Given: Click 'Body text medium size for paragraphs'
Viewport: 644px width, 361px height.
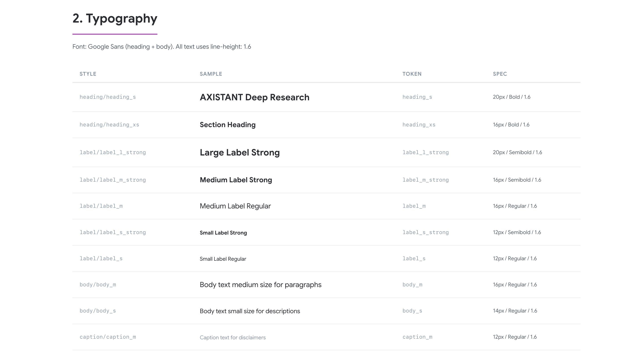Looking at the screenshot, I should pyautogui.click(x=260, y=285).
